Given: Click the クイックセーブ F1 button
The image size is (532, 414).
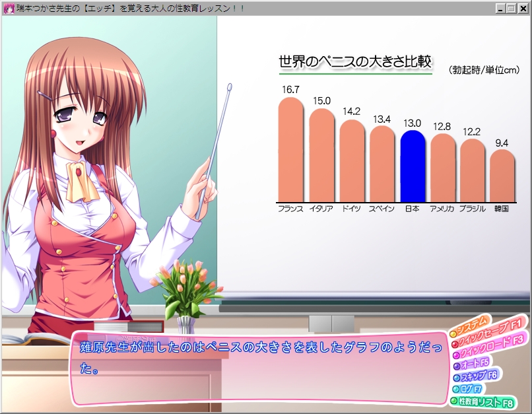Looking at the screenshot, I should pos(490,333).
